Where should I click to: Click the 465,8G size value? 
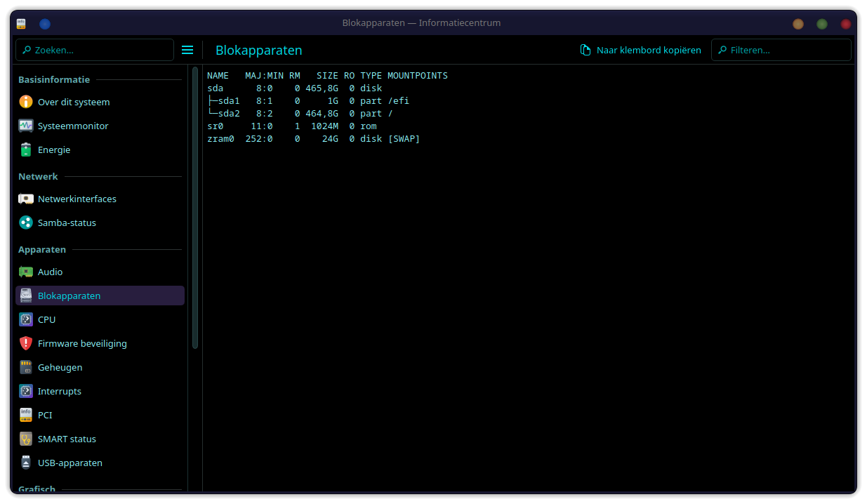coord(322,88)
